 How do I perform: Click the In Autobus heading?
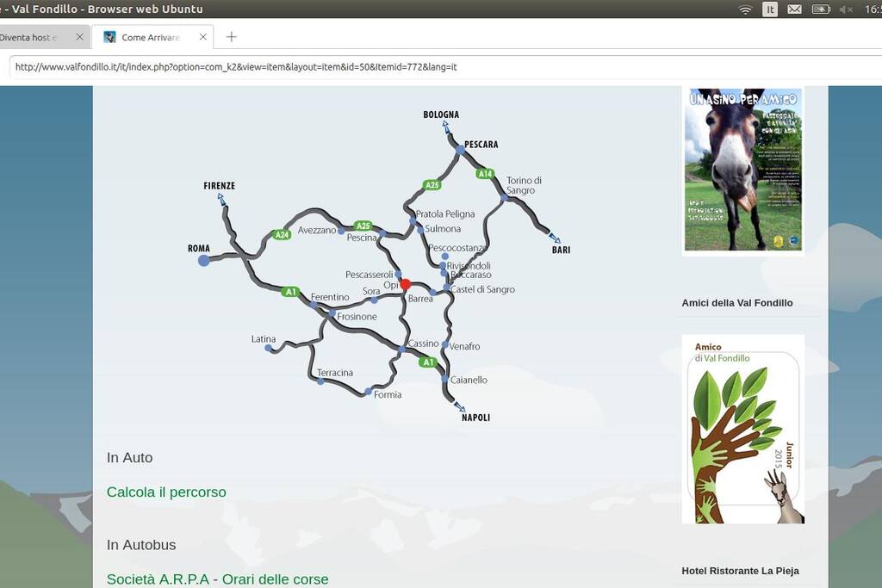click(x=141, y=545)
